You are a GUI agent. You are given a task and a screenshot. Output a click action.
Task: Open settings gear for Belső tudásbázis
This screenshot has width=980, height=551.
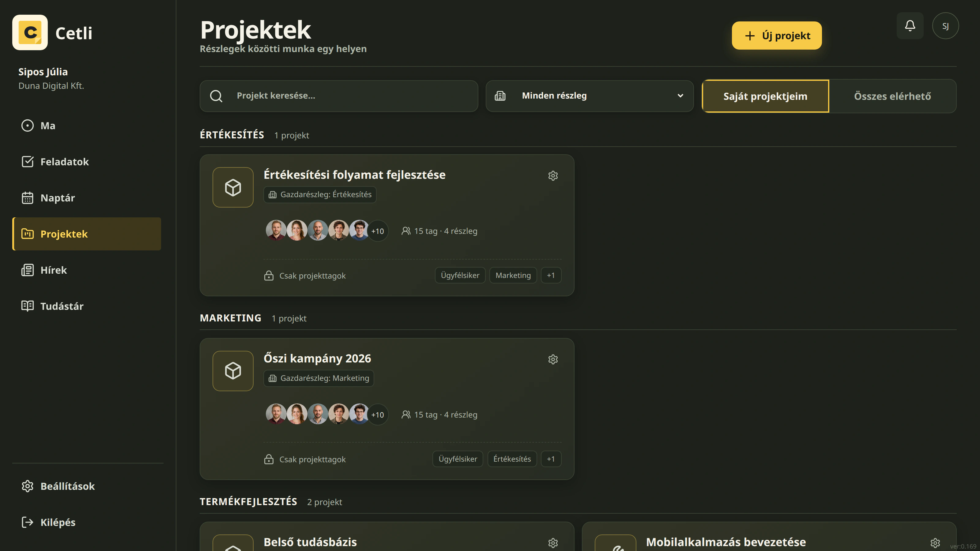click(x=553, y=543)
